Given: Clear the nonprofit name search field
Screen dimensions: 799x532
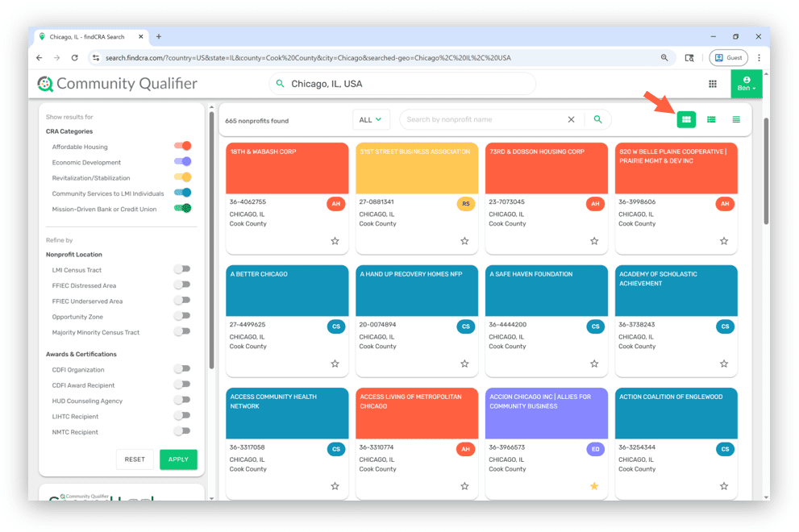Looking at the screenshot, I should click(571, 119).
